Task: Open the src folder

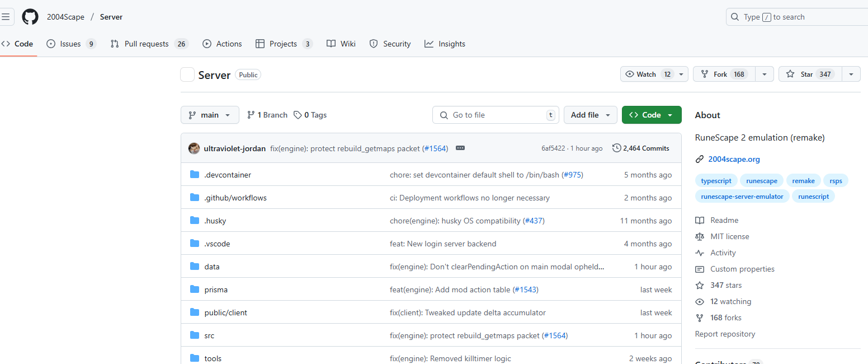Action: [209, 335]
